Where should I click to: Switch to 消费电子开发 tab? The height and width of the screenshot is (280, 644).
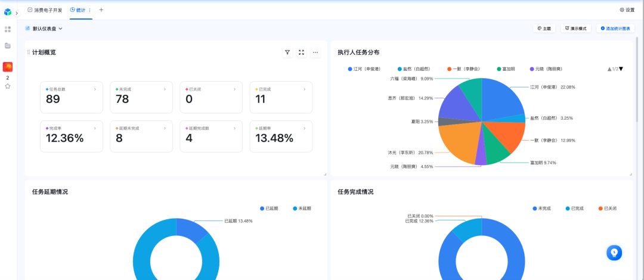[x=45, y=10]
